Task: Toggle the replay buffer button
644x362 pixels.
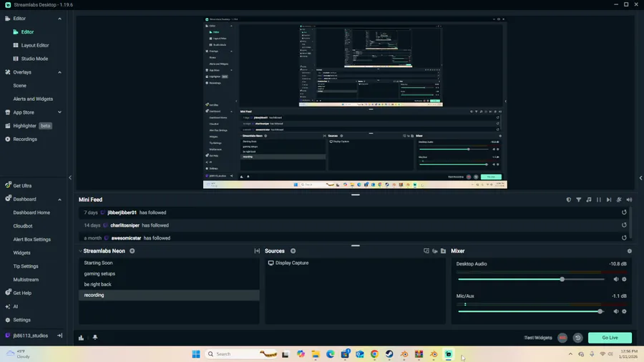Action: (x=577, y=338)
